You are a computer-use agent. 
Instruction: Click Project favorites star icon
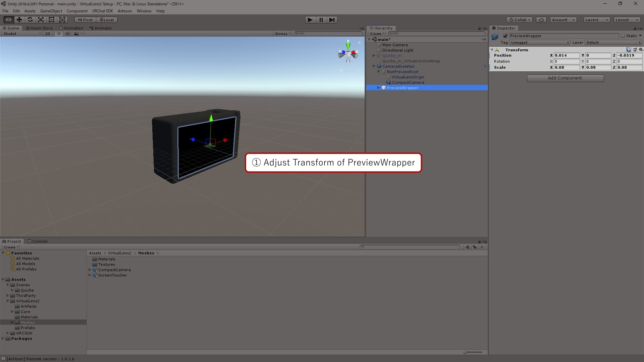coord(482,247)
